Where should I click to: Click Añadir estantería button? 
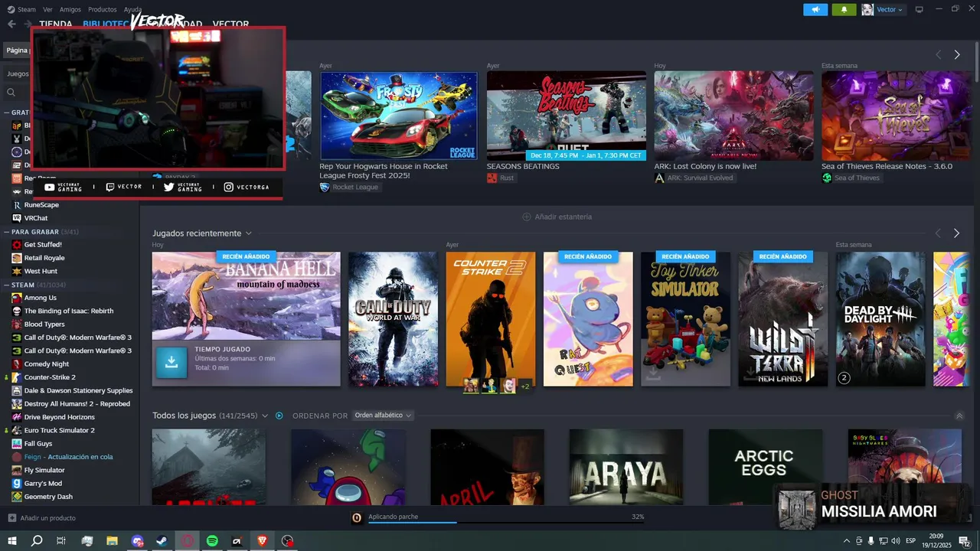[x=557, y=217]
